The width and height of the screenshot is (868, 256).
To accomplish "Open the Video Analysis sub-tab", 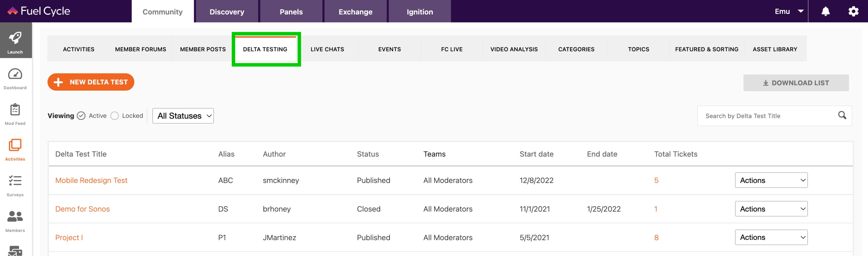I will pyautogui.click(x=514, y=49).
